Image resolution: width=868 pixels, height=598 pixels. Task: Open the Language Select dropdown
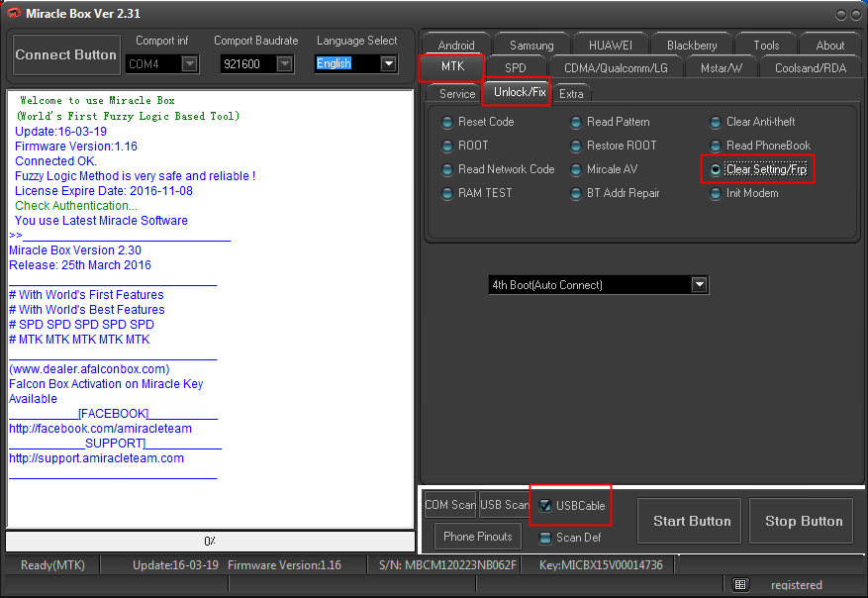[x=389, y=63]
